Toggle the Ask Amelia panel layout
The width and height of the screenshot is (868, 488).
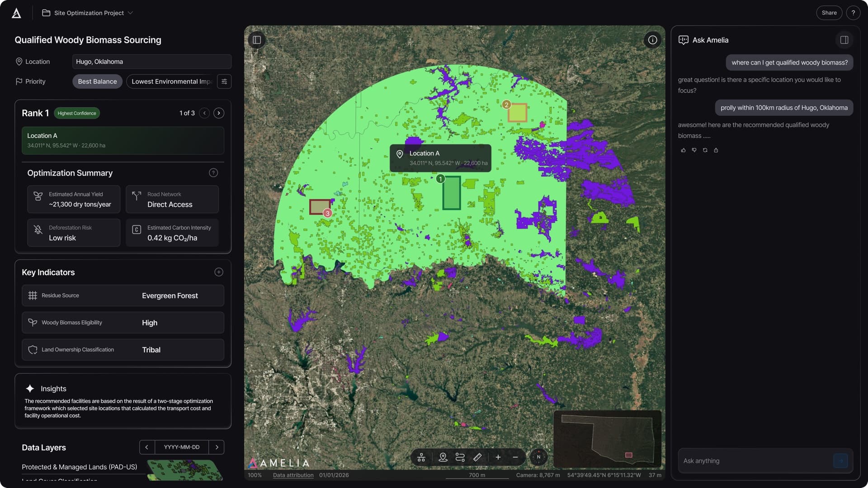point(844,40)
